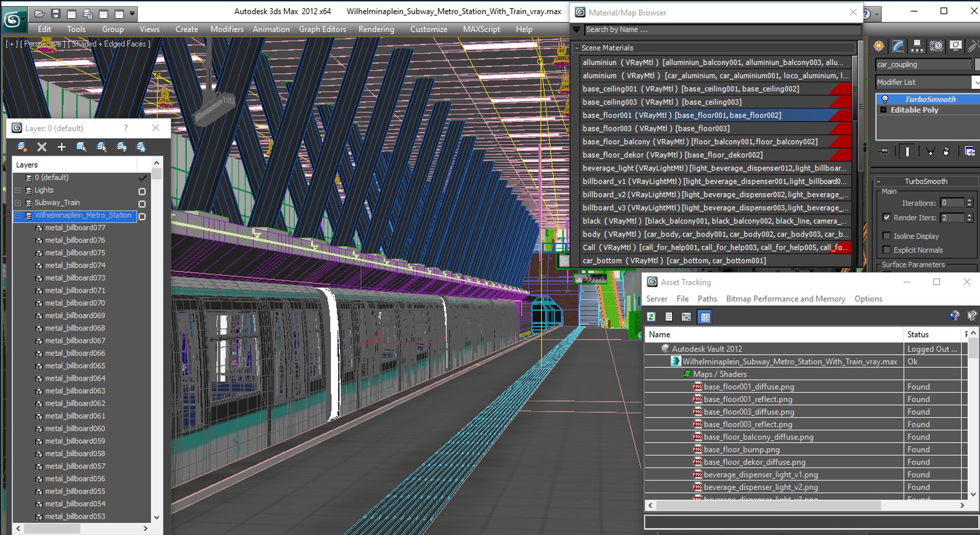The height and width of the screenshot is (535, 980).
Task: Toggle Show End Result icon
Action: click(x=908, y=151)
